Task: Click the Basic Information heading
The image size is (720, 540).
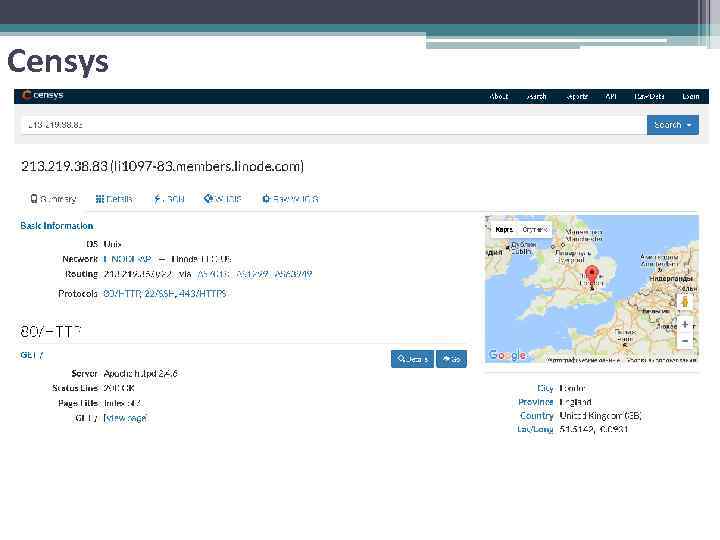Action: pos(57,226)
